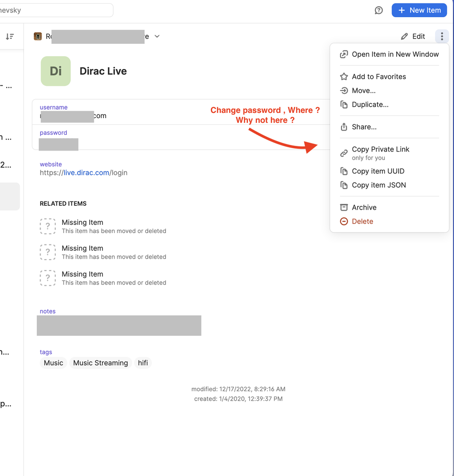
Task: Select Copy item UUID
Action: pos(378,171)
